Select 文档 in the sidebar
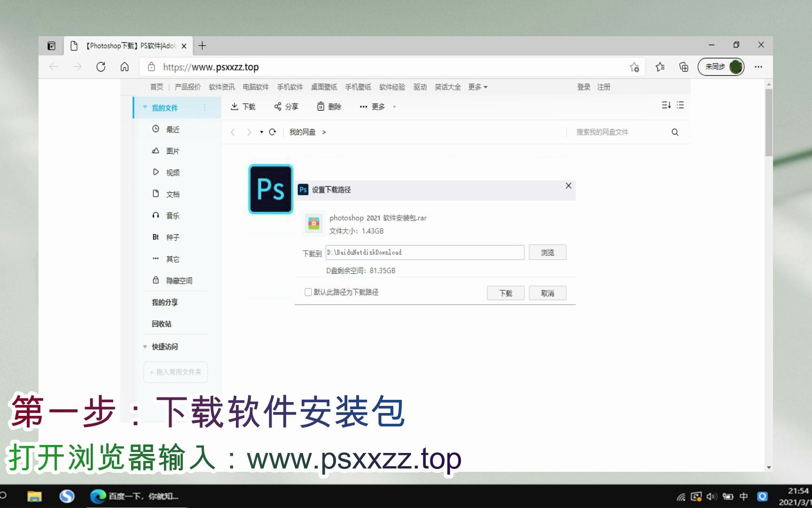812x508 pixels. pyautogui.click(x=173, y=194)
